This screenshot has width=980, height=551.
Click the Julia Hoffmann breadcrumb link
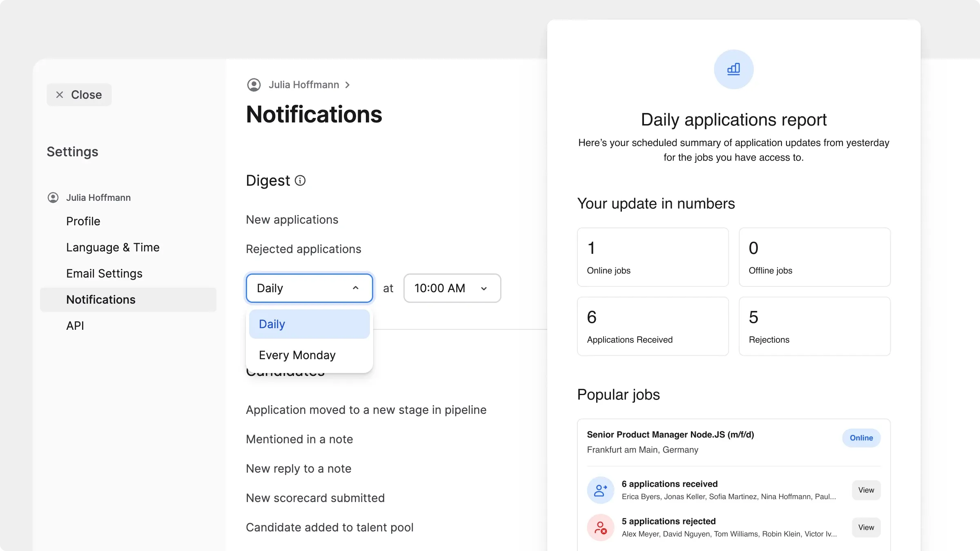click(304, 85)
